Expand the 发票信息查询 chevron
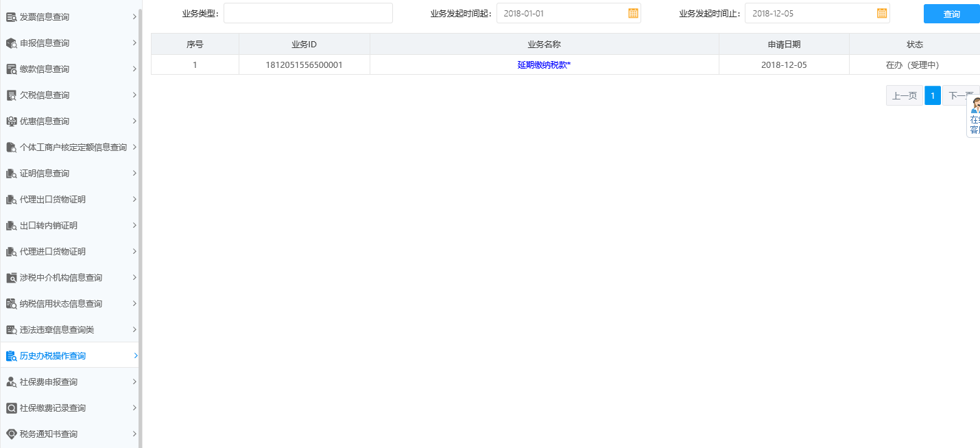Screen dimensions: 980x448 (134, 16)
